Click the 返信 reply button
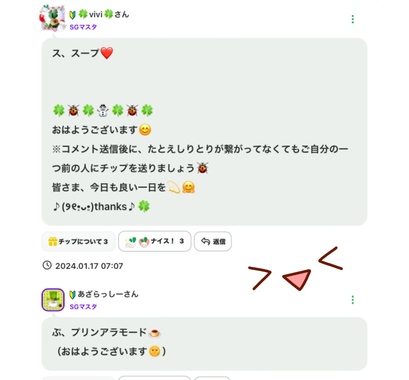The image size is (409, 380). tap(213, 241)
